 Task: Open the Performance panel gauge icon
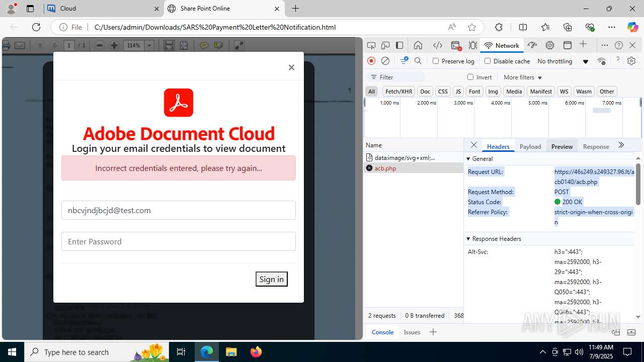(532, 45)
